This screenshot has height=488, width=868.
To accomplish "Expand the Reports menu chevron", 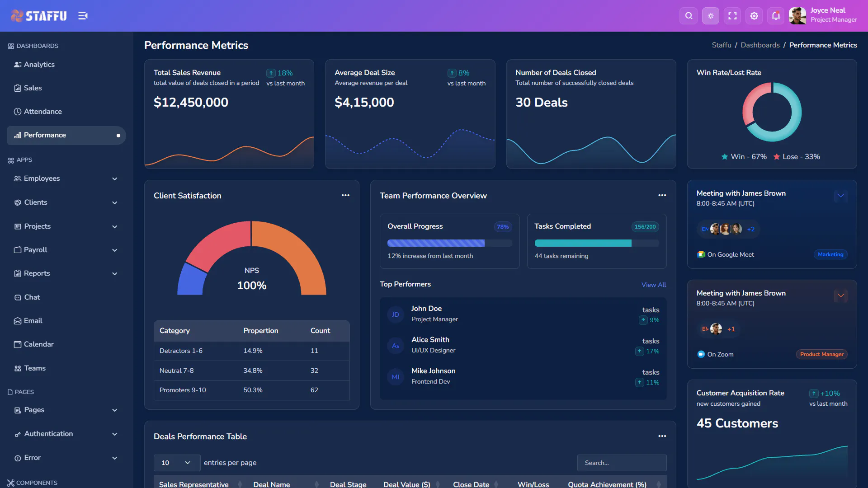I will (114, 274).
